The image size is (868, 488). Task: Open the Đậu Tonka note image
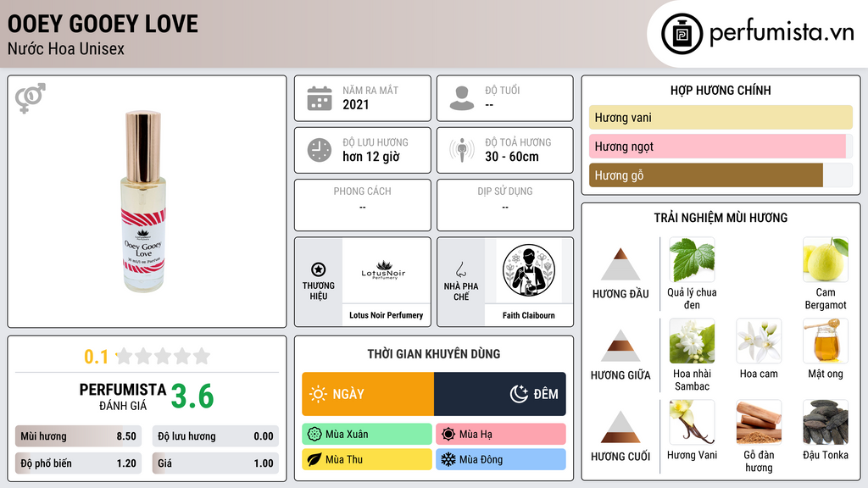pos(826,423)
